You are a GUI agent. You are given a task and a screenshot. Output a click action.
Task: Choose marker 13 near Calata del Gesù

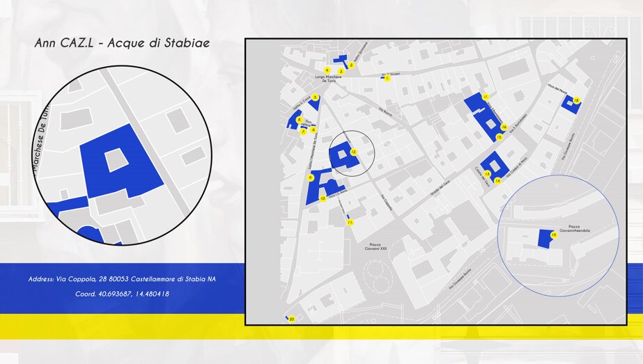tap(487, 174)
